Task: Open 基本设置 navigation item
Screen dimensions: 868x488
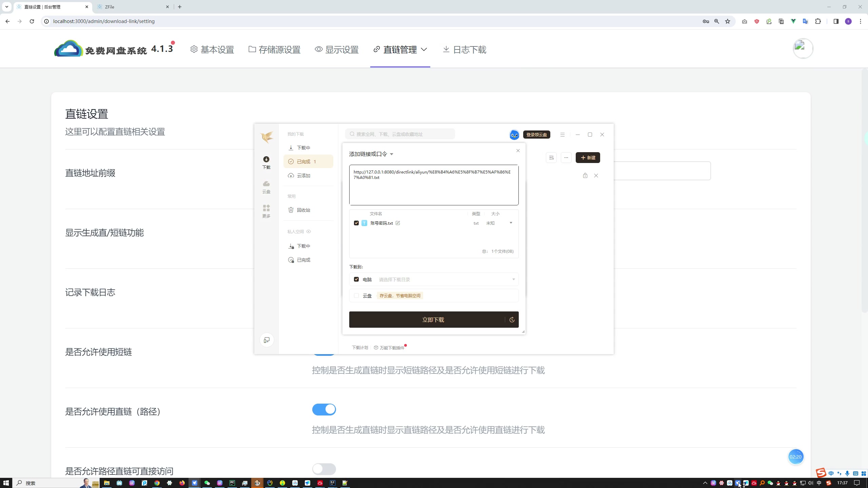Action: pos(212,49)
